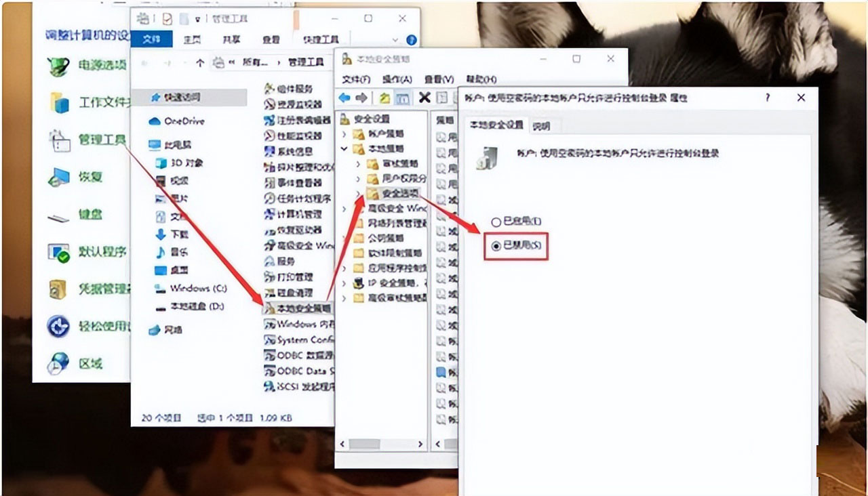868x496 pixels.
Task: Click the back arrow in Local Security Policy toolbar
Action: (x=343, y=98)
